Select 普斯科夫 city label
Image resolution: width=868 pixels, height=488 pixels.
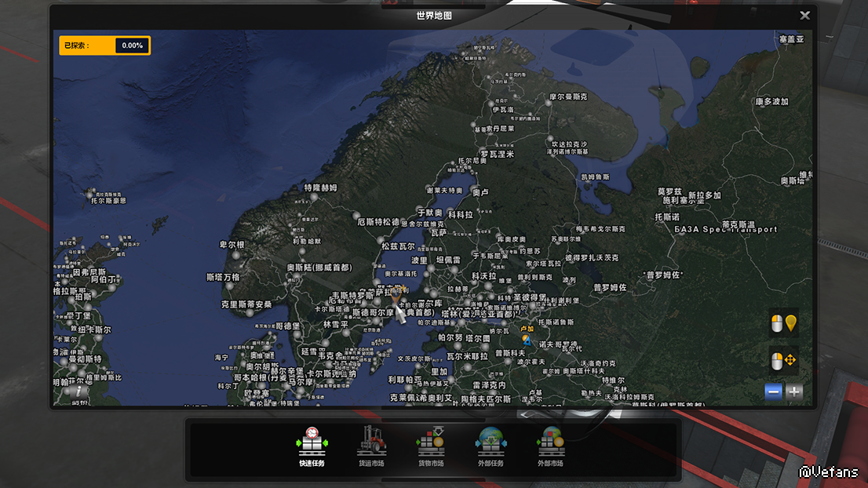pyautogui.click(x=510, y=353)
